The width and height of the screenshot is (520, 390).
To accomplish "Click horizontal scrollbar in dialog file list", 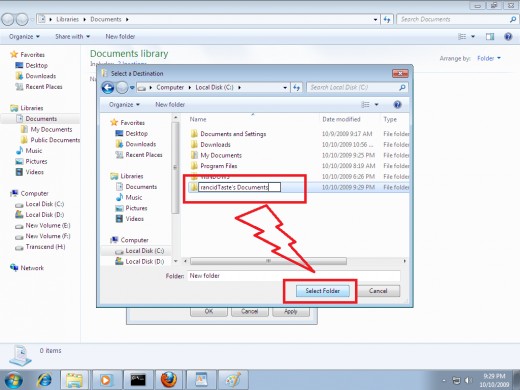I will (x=268, y=261).
